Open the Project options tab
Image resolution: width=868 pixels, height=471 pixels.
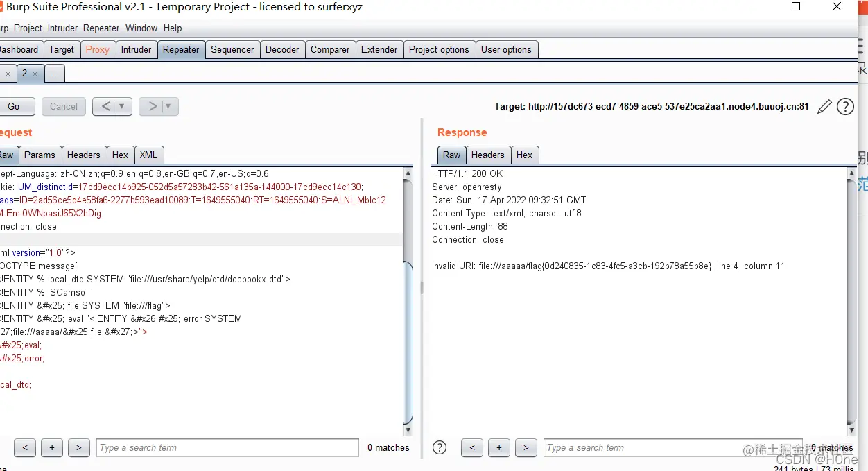point(439,49)
